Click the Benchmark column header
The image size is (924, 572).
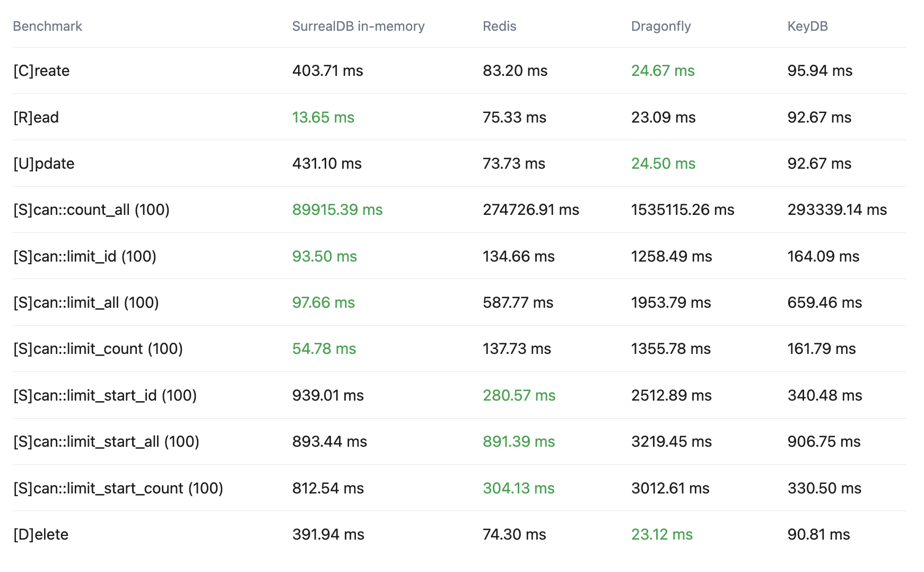click(x=47, y=27)
